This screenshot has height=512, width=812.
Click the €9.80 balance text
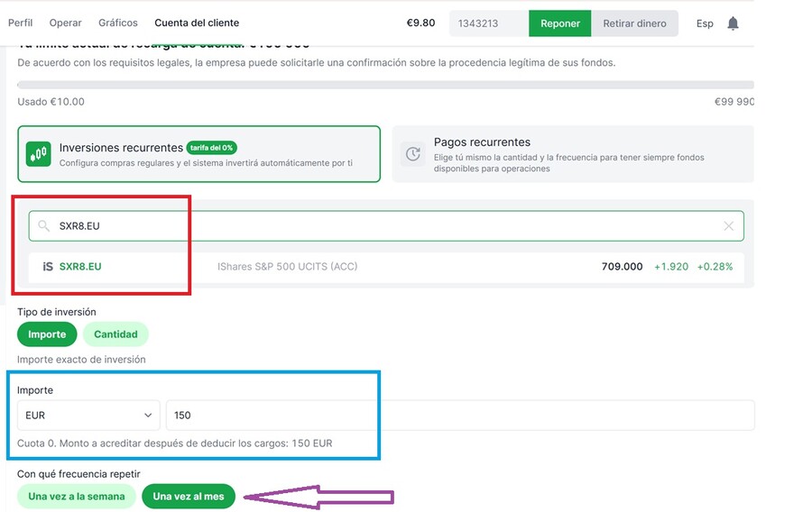420,23
